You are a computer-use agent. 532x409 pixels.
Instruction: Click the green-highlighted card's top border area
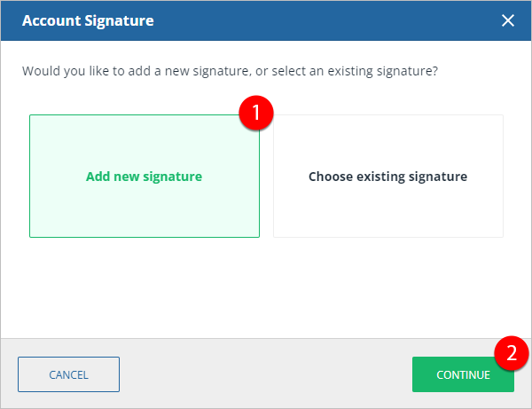(133, 115)
